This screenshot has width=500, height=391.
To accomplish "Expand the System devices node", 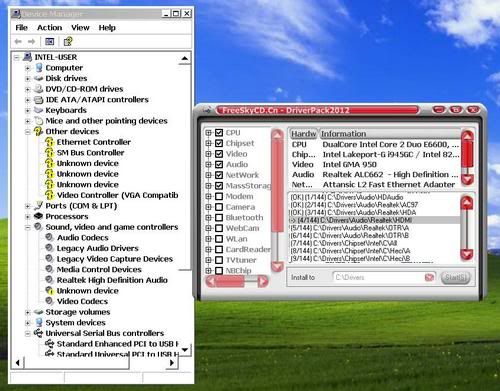I will click(28, 323).
